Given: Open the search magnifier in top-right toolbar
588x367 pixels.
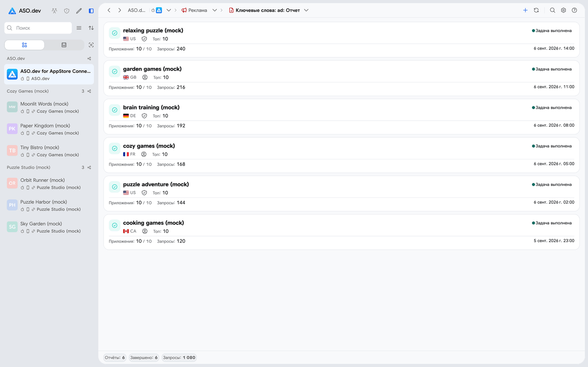Looking at the screenshot, I should pyautogui.click(x=552, y=10).
